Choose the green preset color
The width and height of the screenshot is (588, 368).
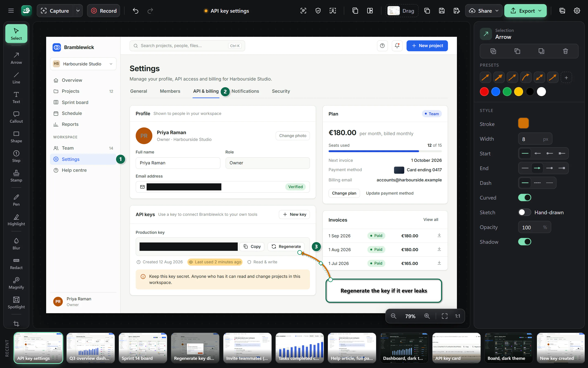point(507,92)
